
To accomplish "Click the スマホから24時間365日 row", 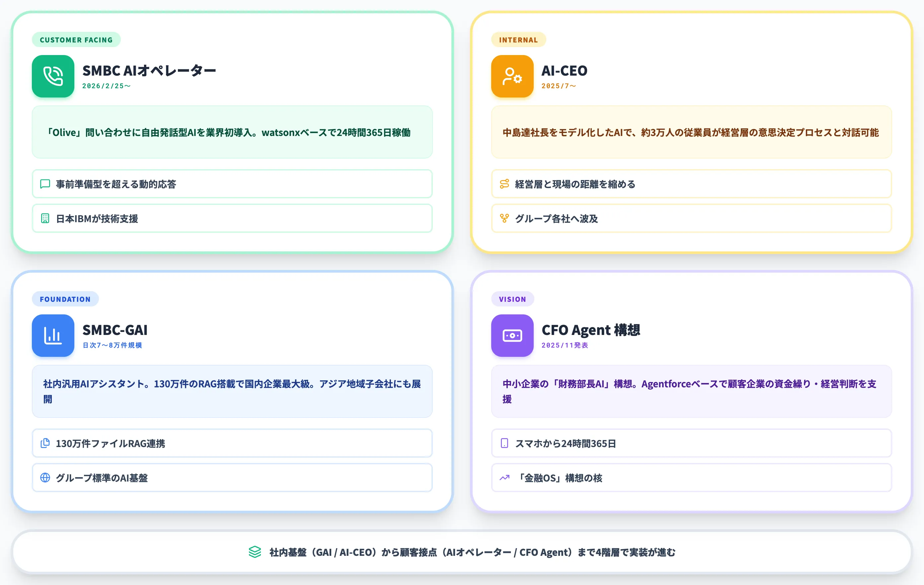I will tap(691, 443).
